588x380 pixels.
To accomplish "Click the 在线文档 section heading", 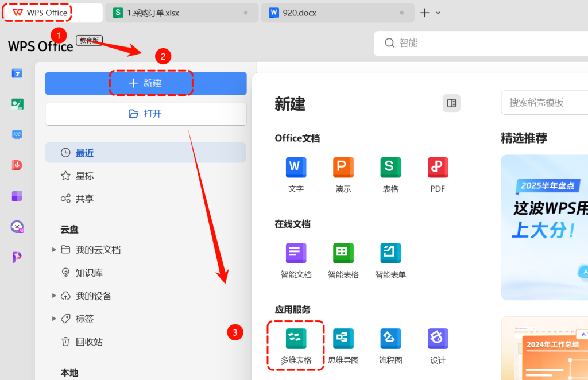I will tap(292, 224).
